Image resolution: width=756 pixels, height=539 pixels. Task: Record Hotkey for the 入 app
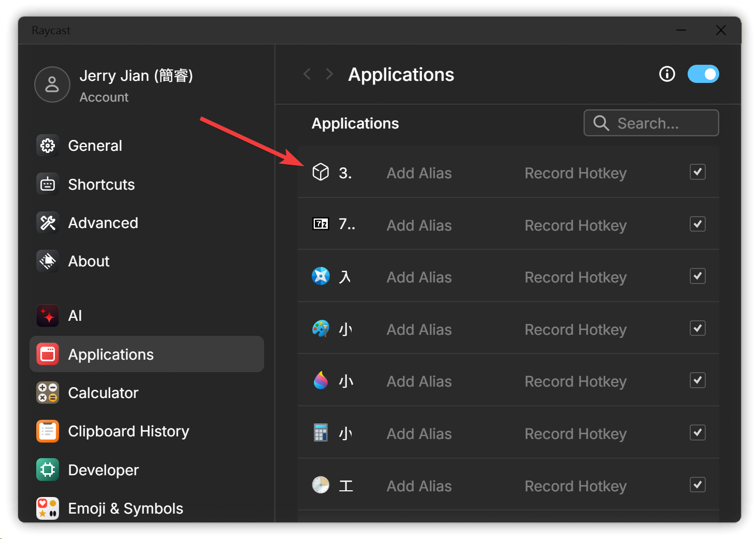tap(576, 277)
